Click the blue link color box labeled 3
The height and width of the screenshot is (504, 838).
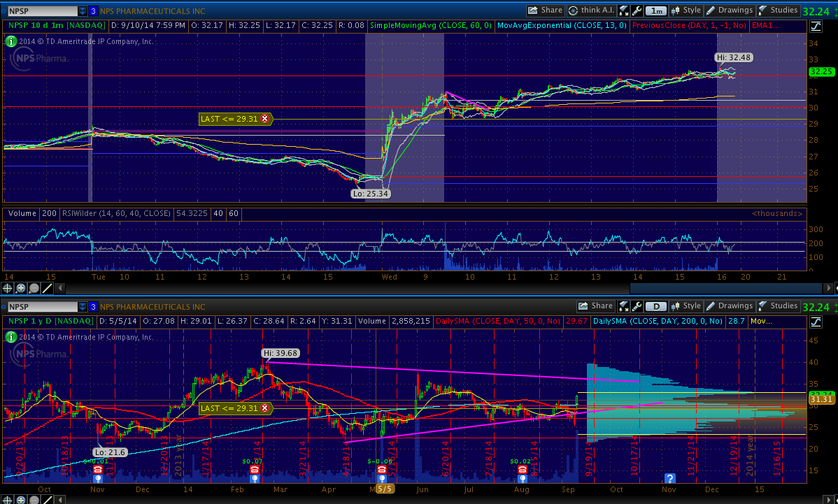[93, 11]
